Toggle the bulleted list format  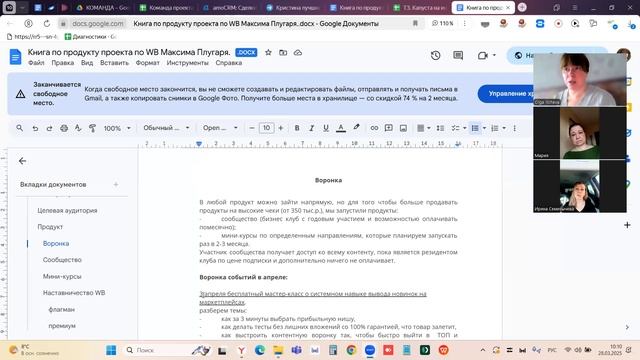point(475,128)
